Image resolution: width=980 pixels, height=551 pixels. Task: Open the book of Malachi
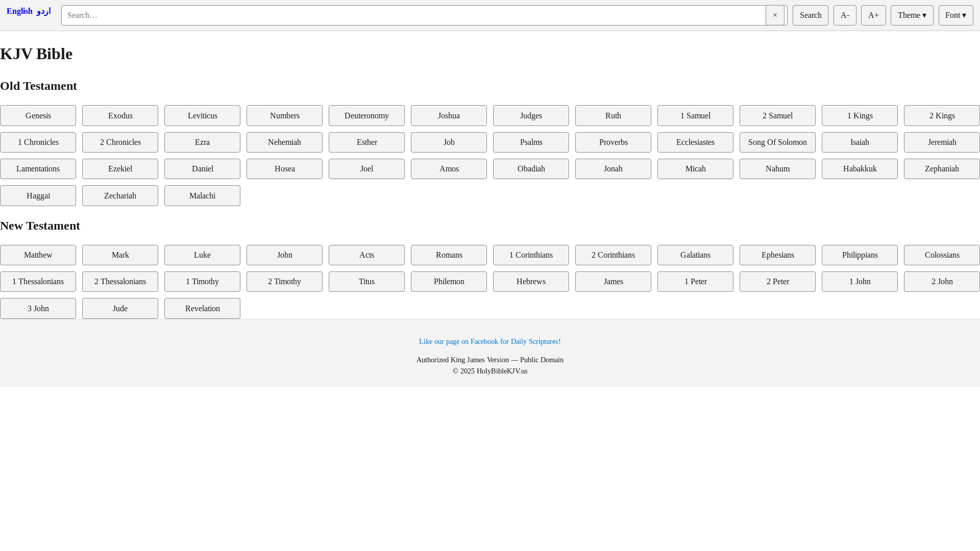click(202, 196)
